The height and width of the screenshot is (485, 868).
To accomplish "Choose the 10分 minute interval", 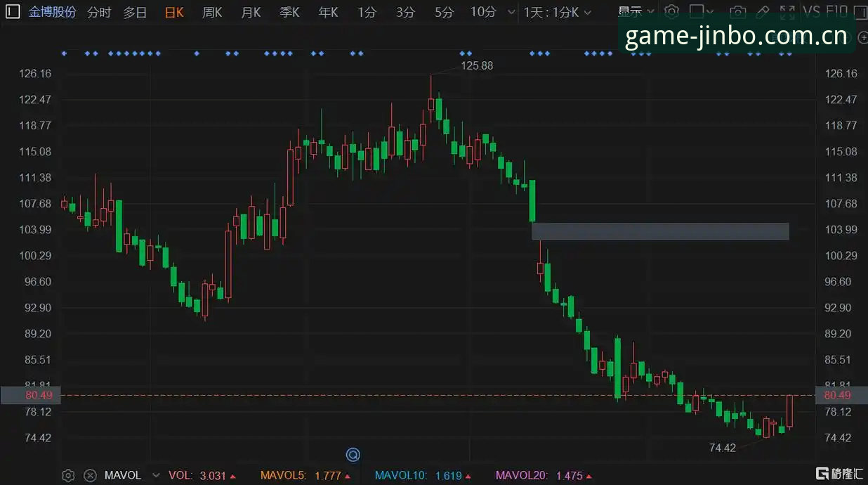I will 483,12.
